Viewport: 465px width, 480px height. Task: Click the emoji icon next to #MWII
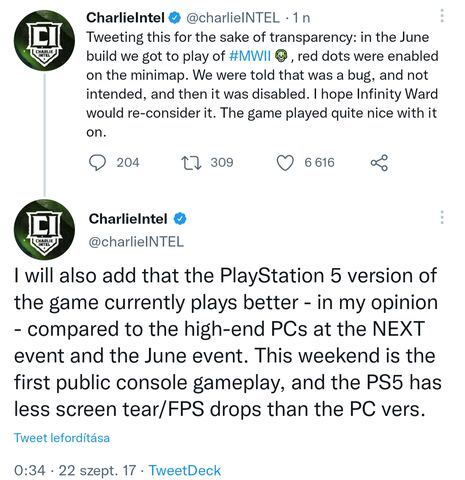click(281, 56)
